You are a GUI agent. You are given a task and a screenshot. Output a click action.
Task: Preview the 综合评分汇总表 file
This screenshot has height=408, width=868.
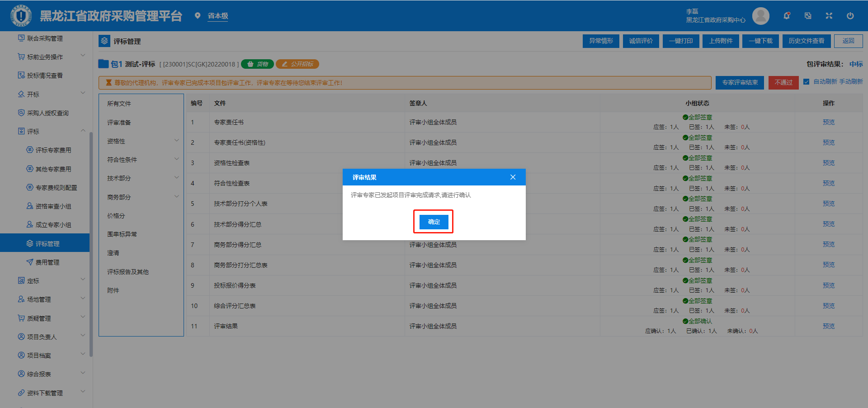pyautogui.click(x=829, y=306)
